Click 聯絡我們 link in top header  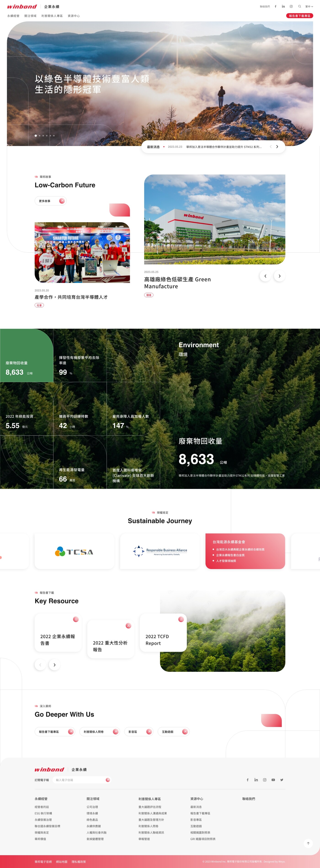point(265,6)
